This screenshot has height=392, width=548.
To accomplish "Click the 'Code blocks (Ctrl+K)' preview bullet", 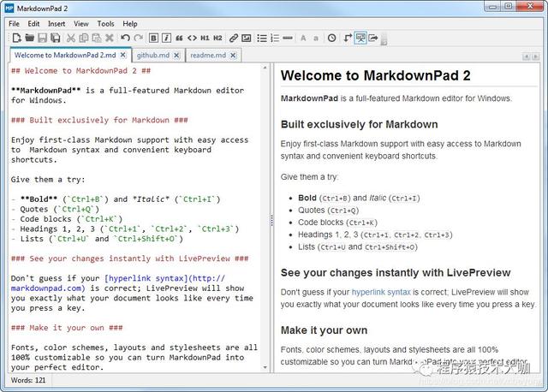I will click(x=337, y=223).
